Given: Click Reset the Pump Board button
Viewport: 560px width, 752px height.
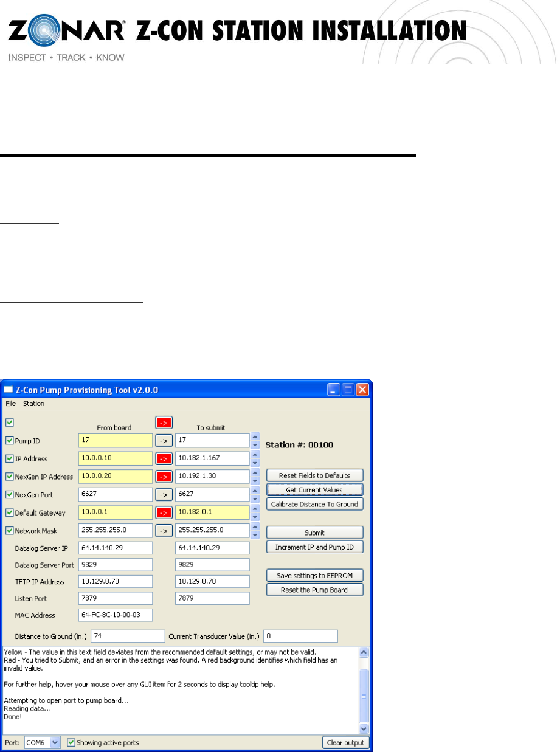Looking at the screenshot, I should point(314,590).
